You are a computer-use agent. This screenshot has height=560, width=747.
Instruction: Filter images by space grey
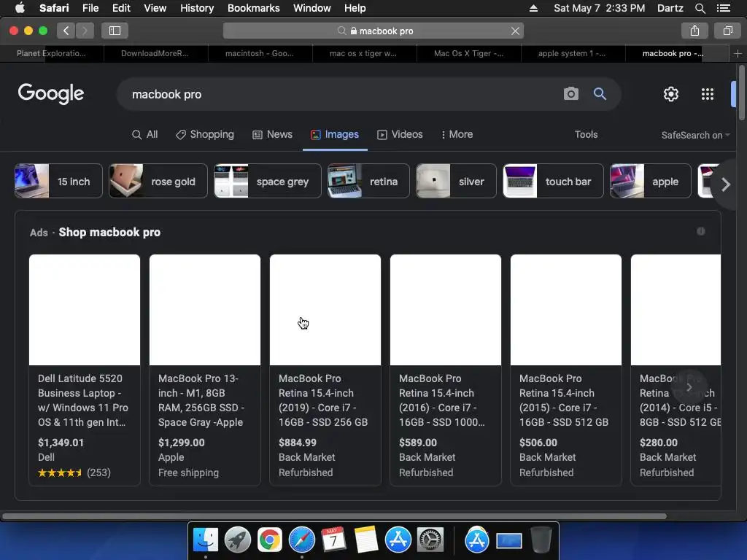[x=268, y=181]
